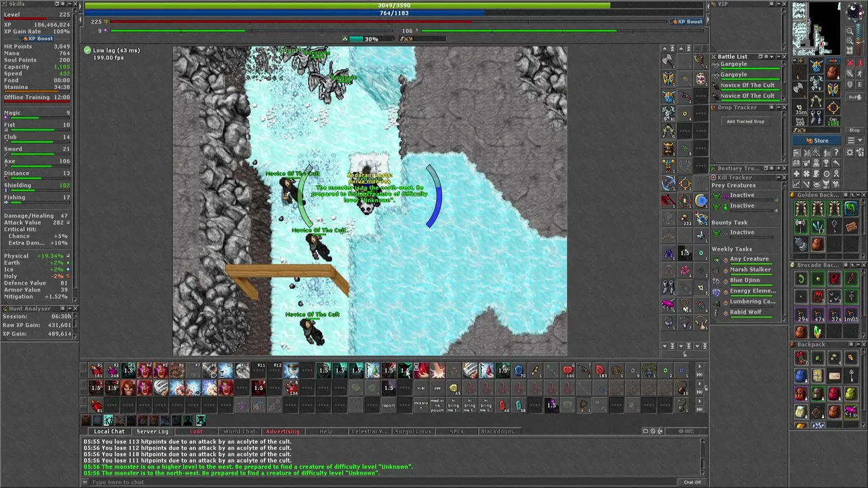
Task: Open the question mark help icon
Action: point(836,152)
